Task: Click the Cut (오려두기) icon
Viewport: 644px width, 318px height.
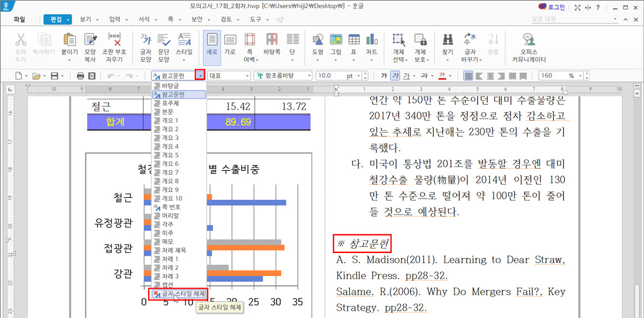Action: click(21, 48)
